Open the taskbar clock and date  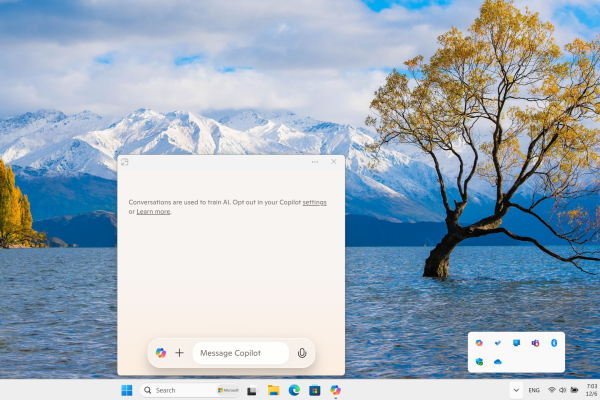pyautogui.click(x=591, y=390)
